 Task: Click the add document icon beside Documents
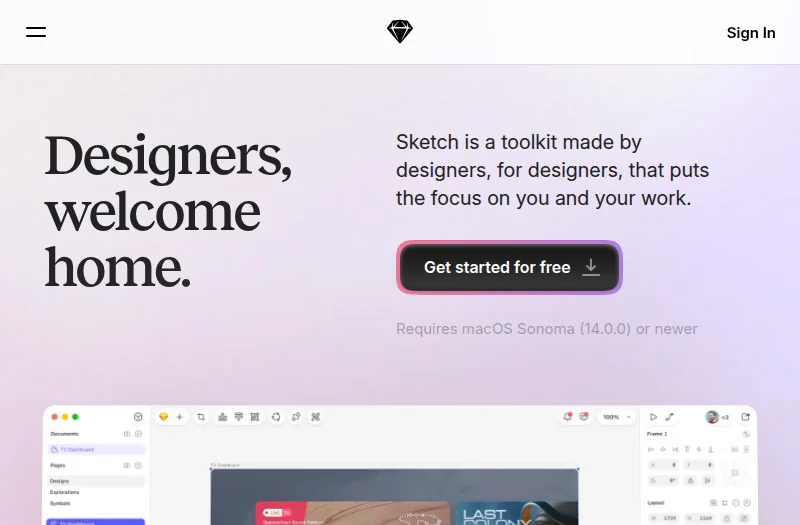pos(138,434)
